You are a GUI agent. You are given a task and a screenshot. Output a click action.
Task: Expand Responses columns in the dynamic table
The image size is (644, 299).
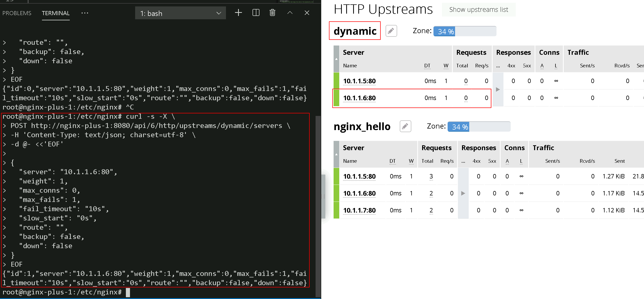click(x=498, y=89)
